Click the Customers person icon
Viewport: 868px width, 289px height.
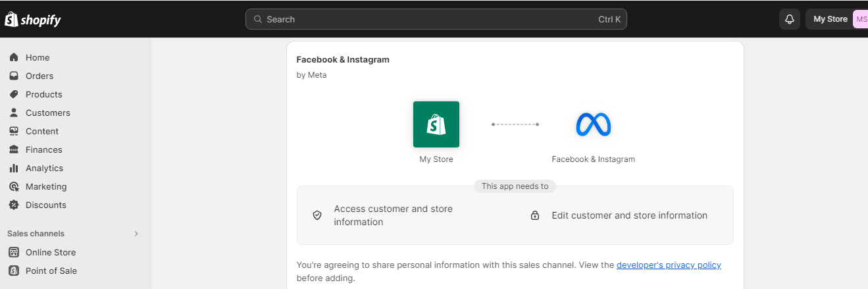(14, 113)
